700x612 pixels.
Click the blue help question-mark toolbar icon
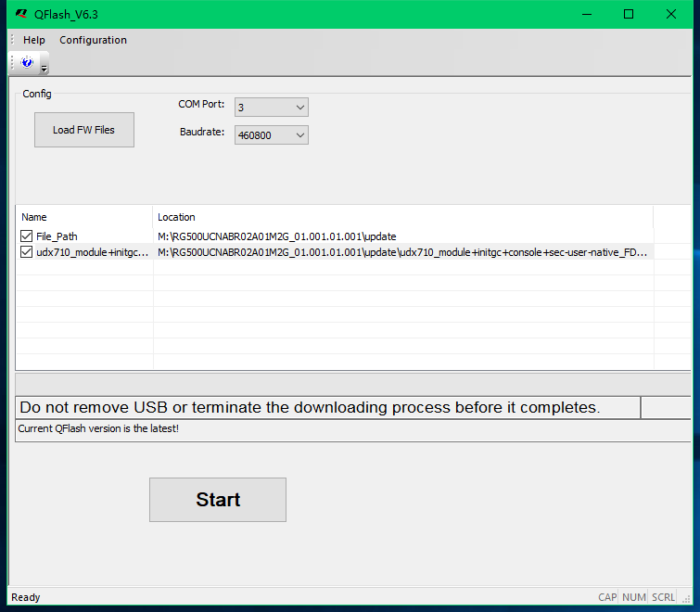27,62
